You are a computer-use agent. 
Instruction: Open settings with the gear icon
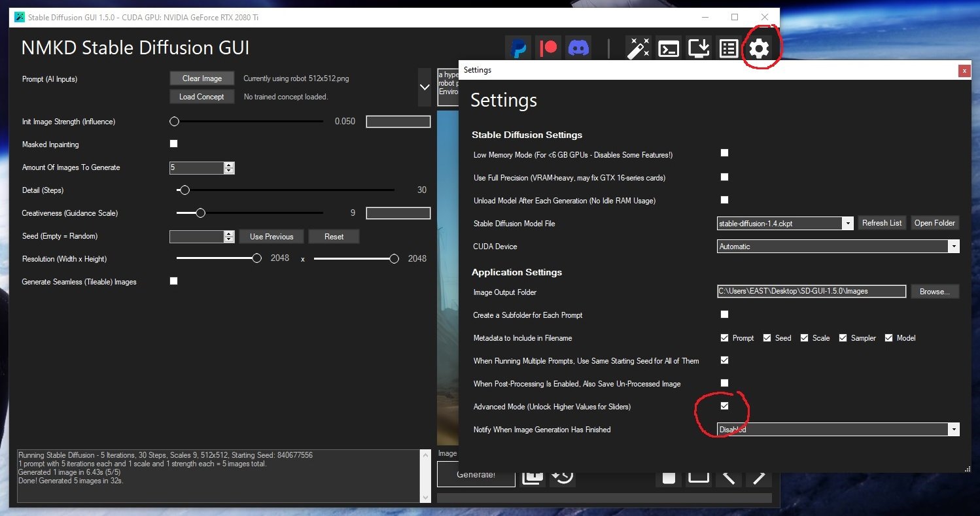click(759, 48)
